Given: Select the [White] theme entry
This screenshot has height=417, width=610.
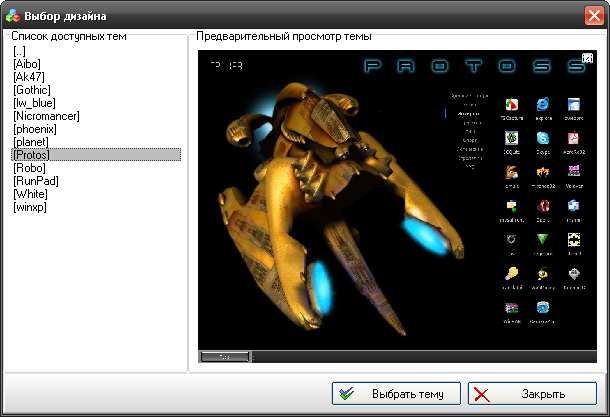Looking at the screenshot, I should pos(30,194).
